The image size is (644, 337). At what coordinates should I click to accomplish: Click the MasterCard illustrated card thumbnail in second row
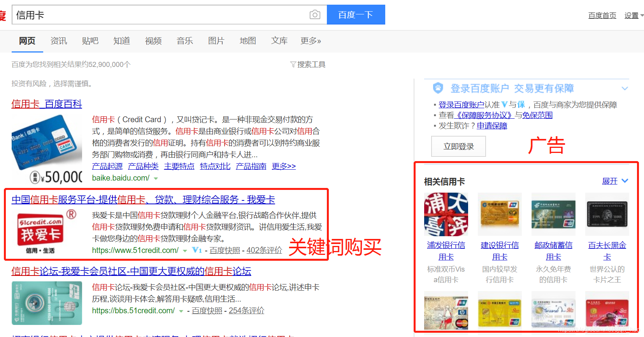(x=446, y=312)
